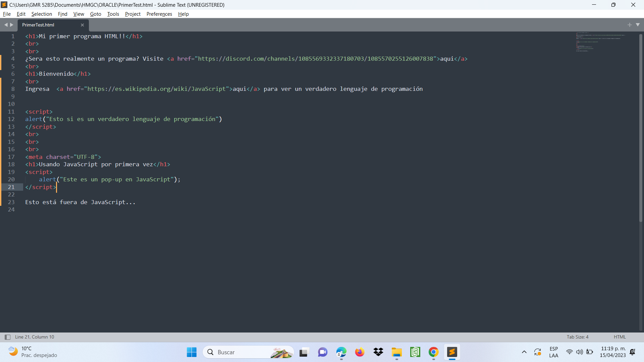Click the wikipedia JavaScript URL on line 8
The image size is (644, 362).
[157, 89]
